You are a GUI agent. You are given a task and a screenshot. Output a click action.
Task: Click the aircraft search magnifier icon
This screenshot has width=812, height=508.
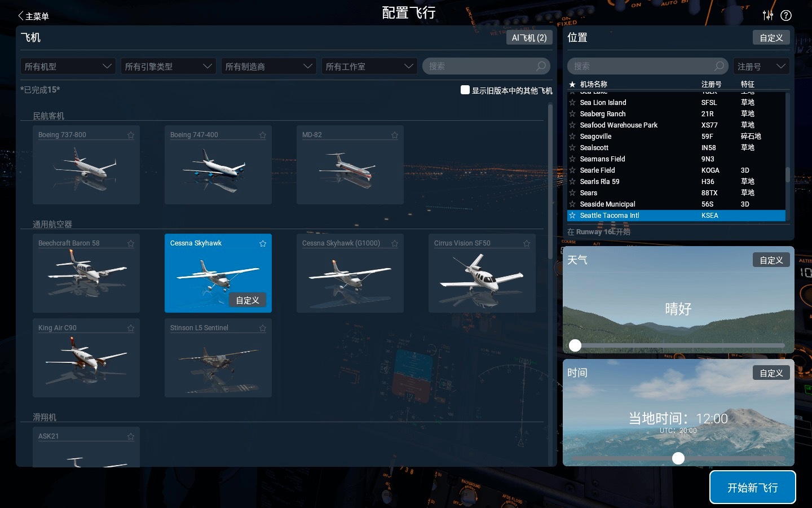pyautogui.click(x=541, y=66)
